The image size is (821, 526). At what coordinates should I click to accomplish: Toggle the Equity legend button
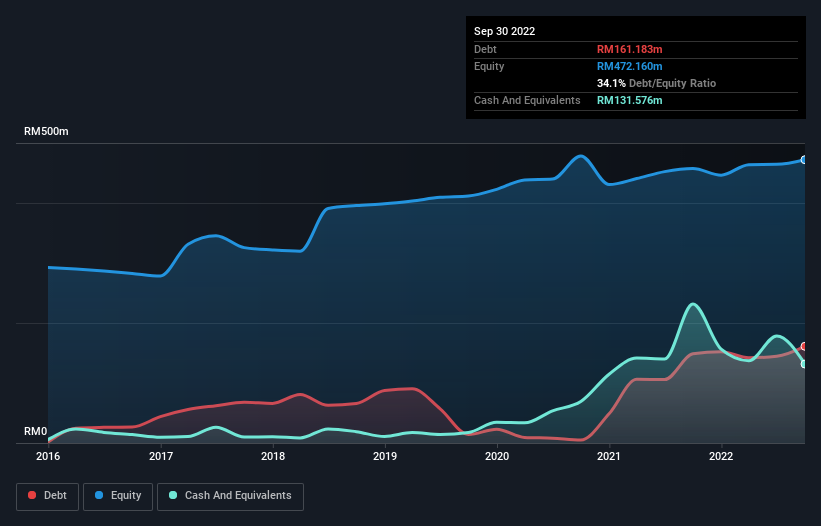118,496
